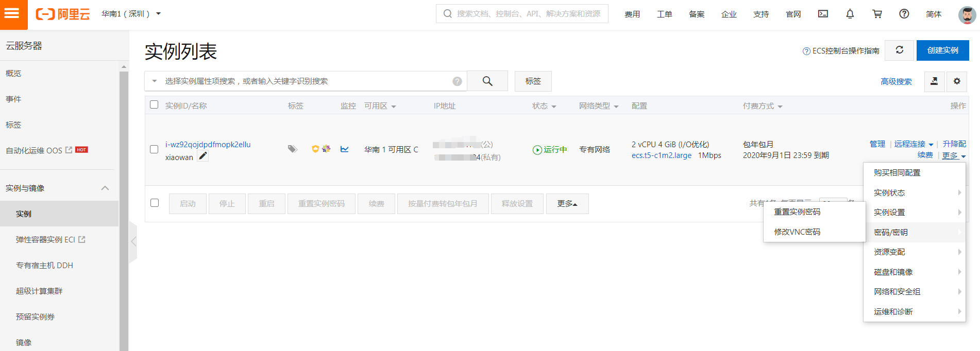Screen dimensions: 980x351
Task: Open 运维和诊断 submenu
Action: tap(915, 311)
